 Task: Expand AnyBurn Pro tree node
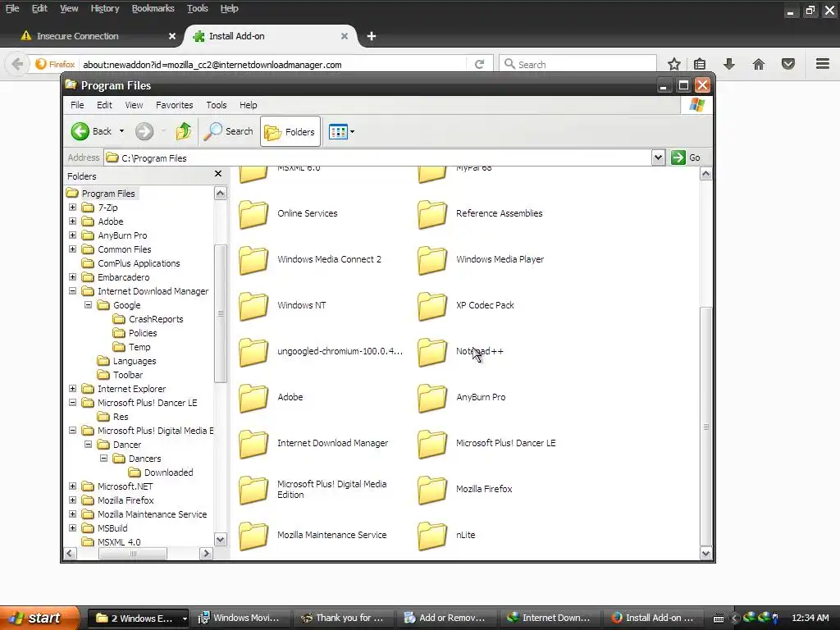click(73, 235)
